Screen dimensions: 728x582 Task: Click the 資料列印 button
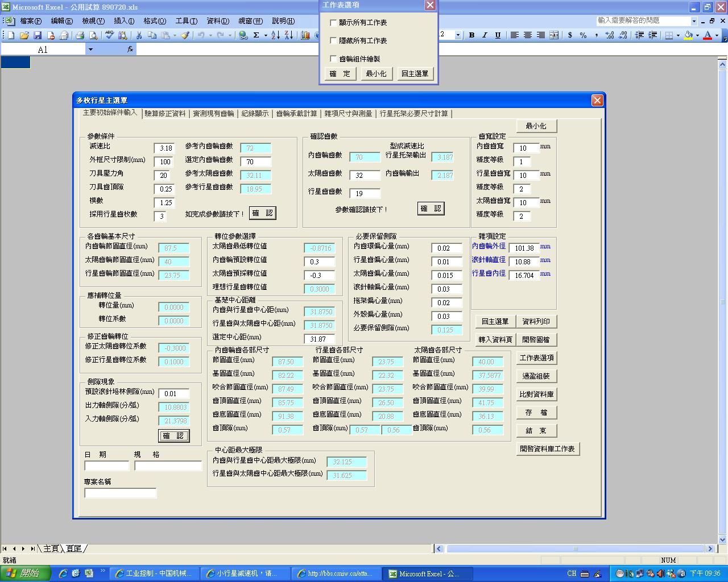[x=536, y=322]
